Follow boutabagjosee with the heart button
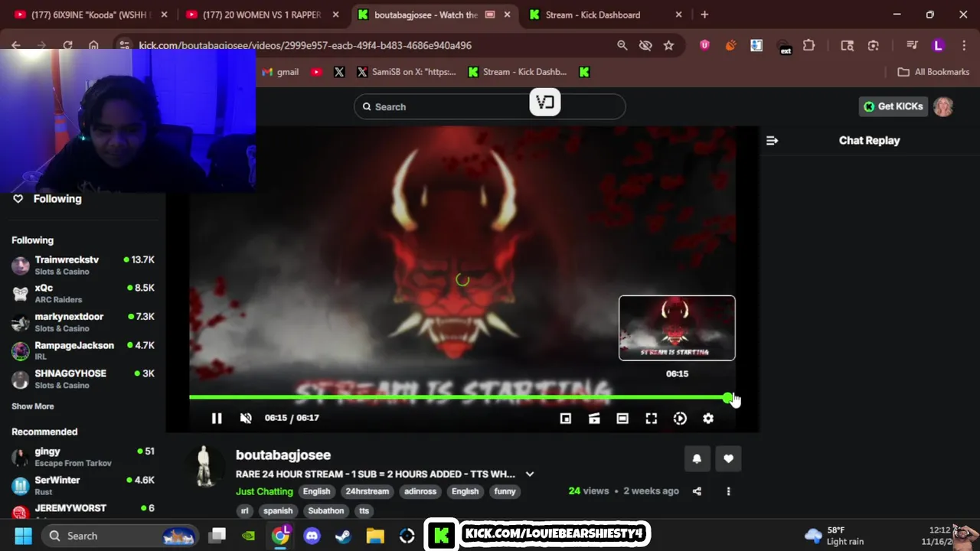Image resolution: width=980 pixels, height=551 pixels. pyautogui.click(x=728, y=458)
